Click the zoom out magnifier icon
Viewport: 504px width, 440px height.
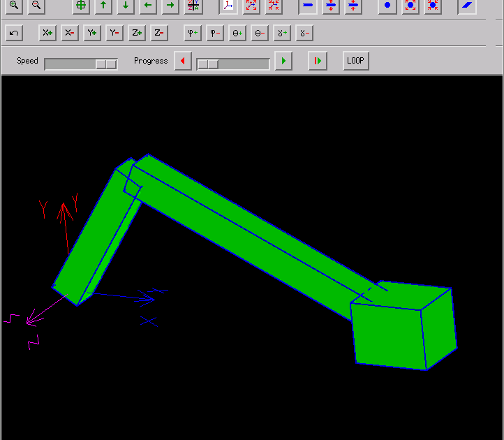(x=36, y=6)
